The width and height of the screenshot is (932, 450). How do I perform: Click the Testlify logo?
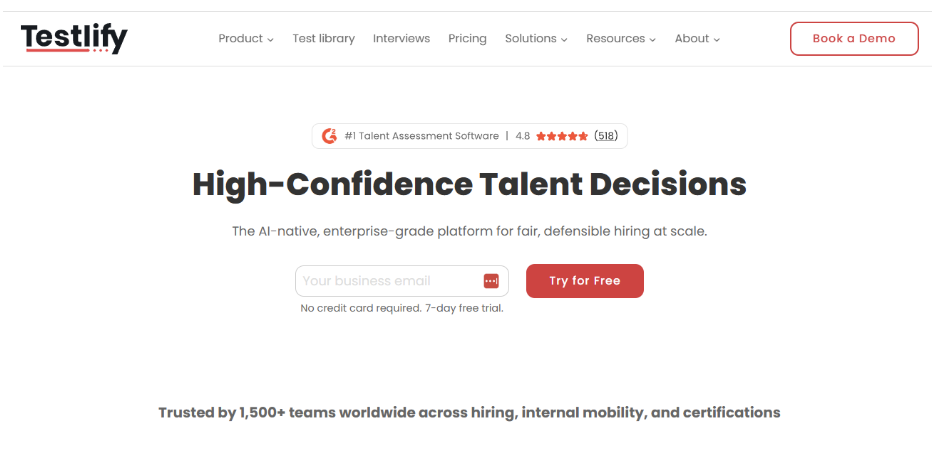pyautogui.click(x=74, y=38)
